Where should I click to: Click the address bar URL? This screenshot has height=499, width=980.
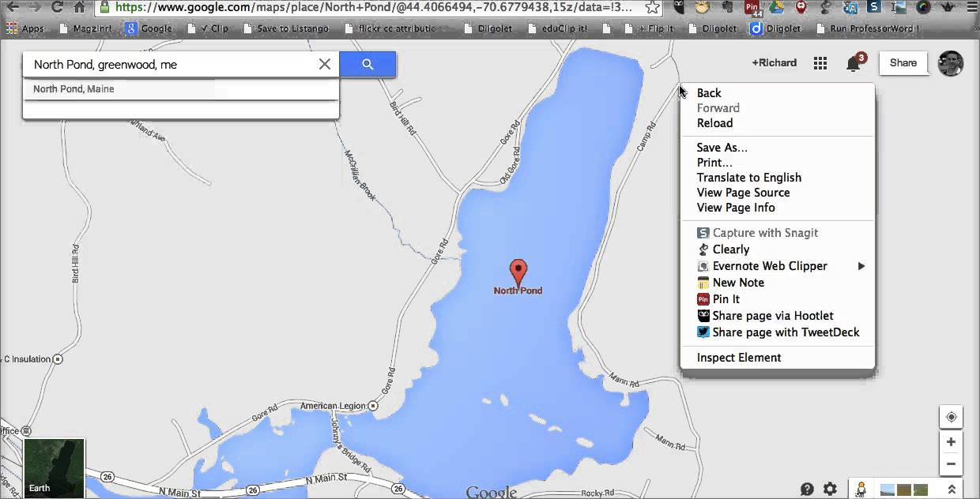pyautogui.click(x=373, y=7)
